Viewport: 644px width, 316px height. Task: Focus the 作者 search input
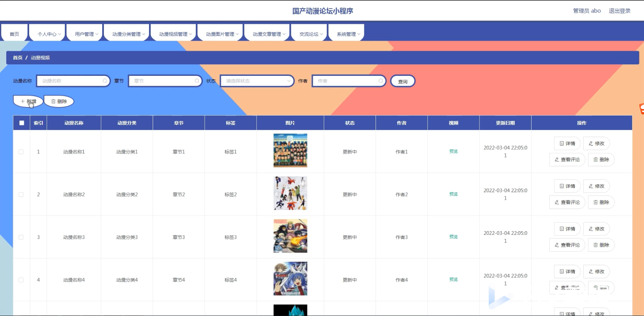(x=349, y=81)
